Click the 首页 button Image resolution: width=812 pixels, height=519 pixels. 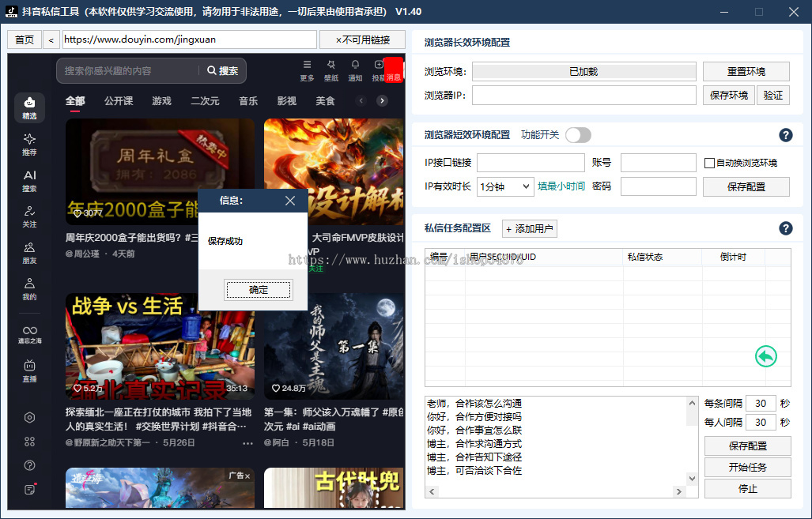tap(25, 39)
